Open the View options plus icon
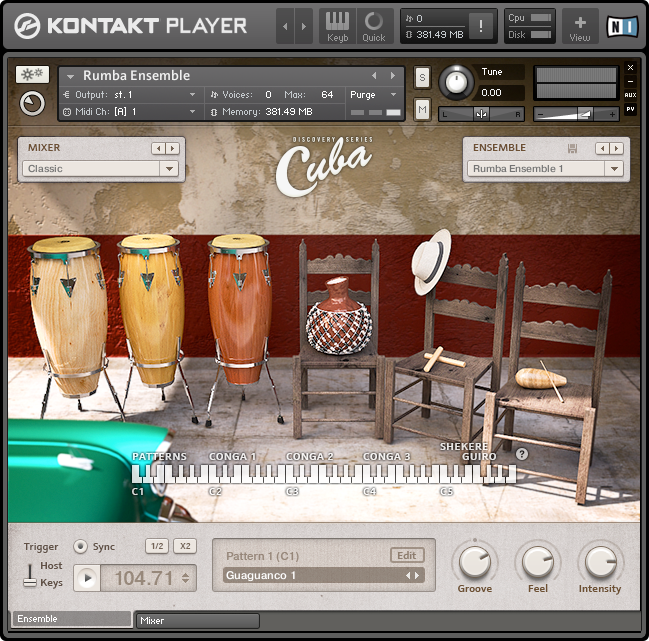The width and height of the screenshot is (649, 641). (580, 26)
